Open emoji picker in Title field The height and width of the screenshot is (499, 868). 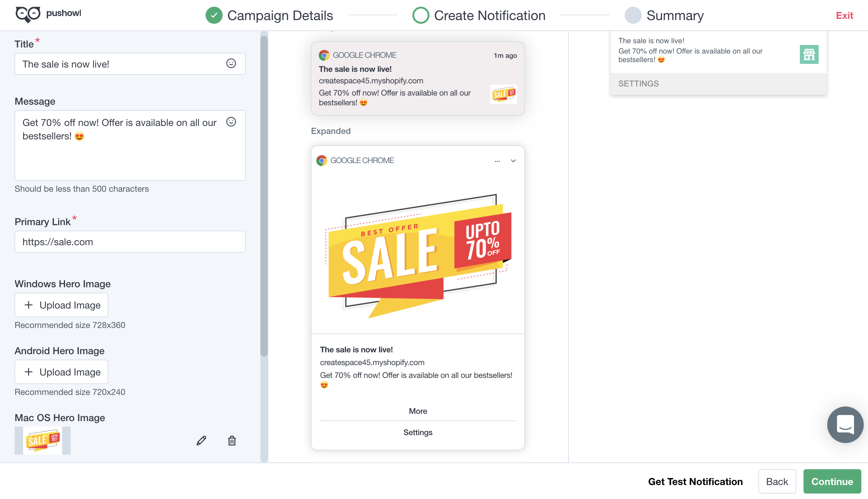pos(231,64)
